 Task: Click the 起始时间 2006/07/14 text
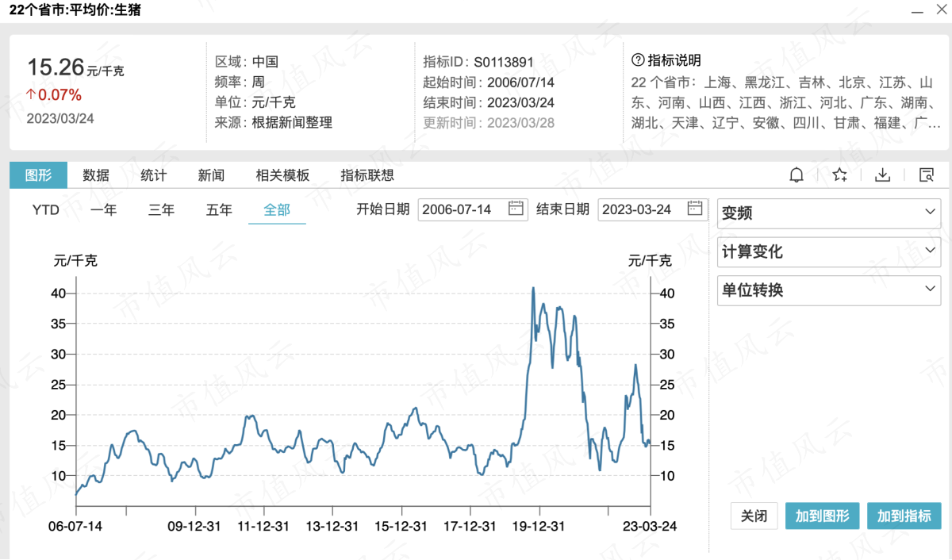click(489, 82)
